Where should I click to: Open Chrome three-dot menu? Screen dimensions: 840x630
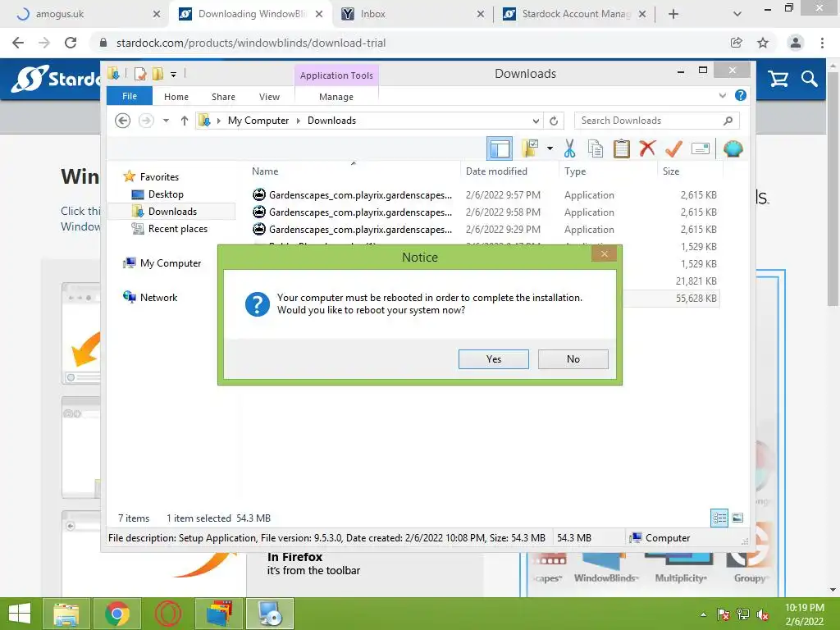point(822,43)
